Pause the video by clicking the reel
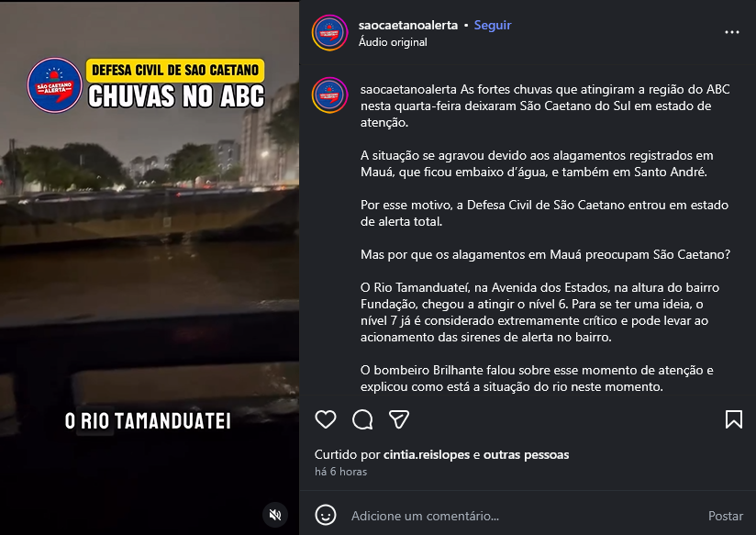Viewport: 756px width, 535px height. click(150, 267)
